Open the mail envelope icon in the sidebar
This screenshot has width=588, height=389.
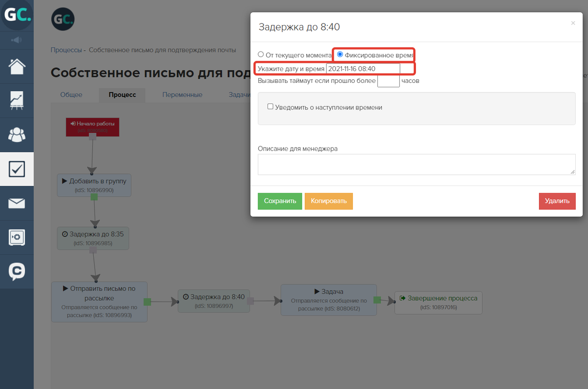point(17,203)
